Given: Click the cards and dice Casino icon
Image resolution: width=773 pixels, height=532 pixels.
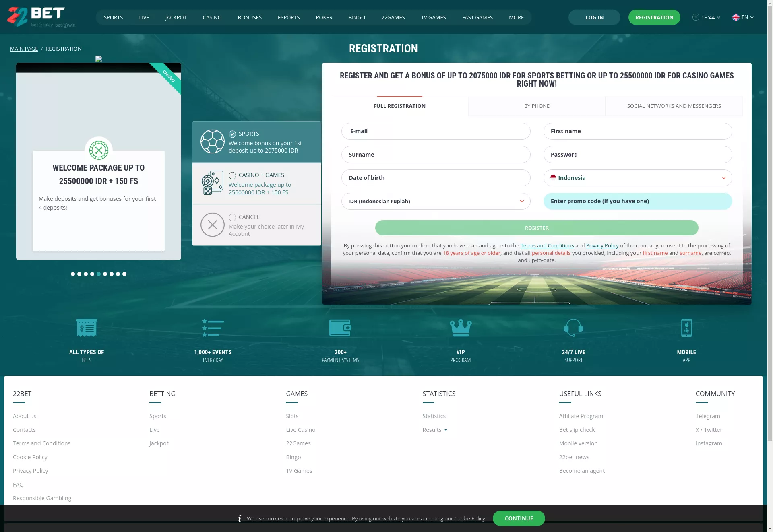Looking at the screenshot, I should (213, 183).
